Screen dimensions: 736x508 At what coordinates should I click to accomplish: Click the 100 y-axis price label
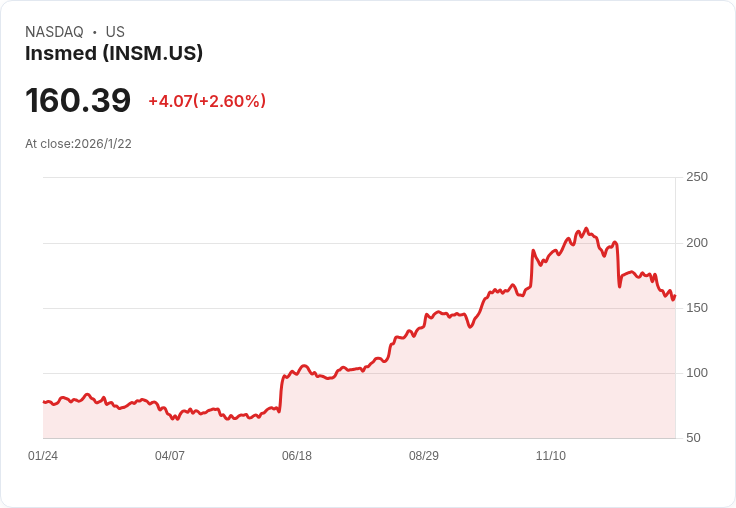coord(697,373)
